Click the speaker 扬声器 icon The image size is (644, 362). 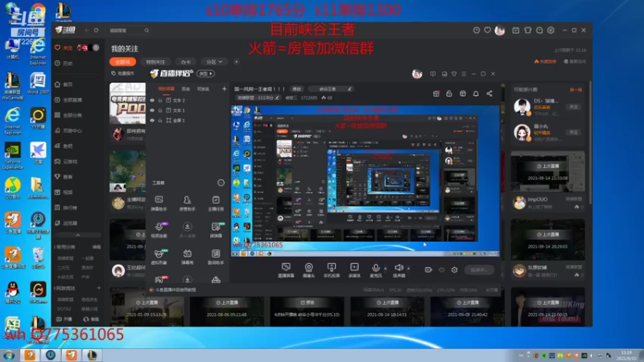[x=398, y=268]
